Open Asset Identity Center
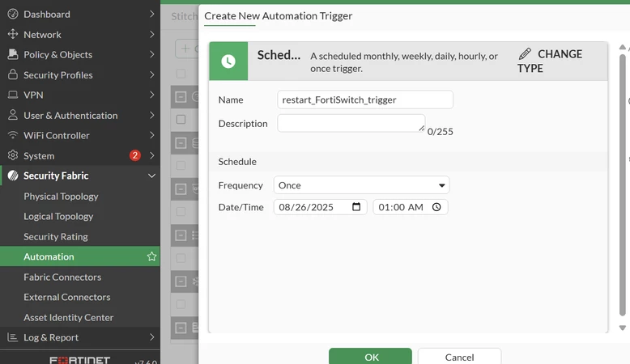The width and height of the screenshot is (630, 364). pyautogui.click(x=68, y=317)
